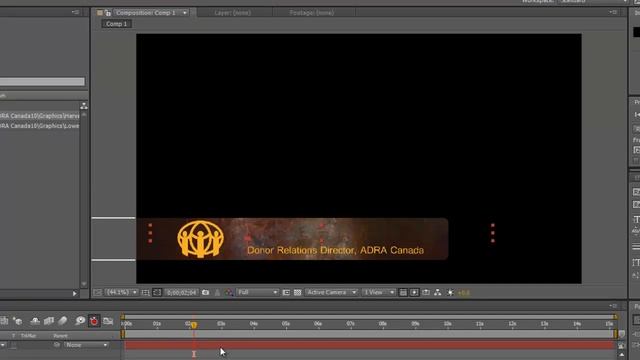Screen dimensions: 640x360
Task: Toggle the viewer lock icon
Action: pyautogui.click(x=108, y=13)
